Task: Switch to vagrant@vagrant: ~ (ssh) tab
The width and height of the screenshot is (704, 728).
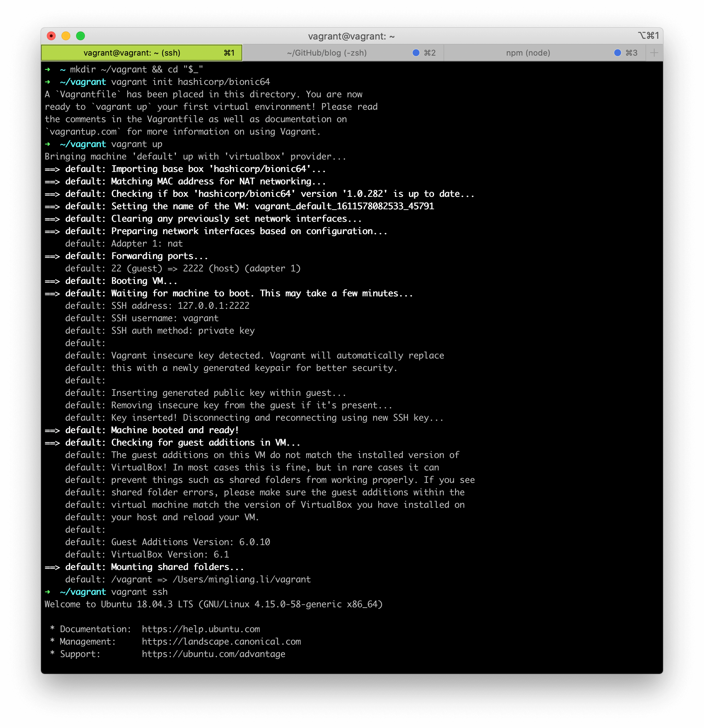Action: pos(132,53)
